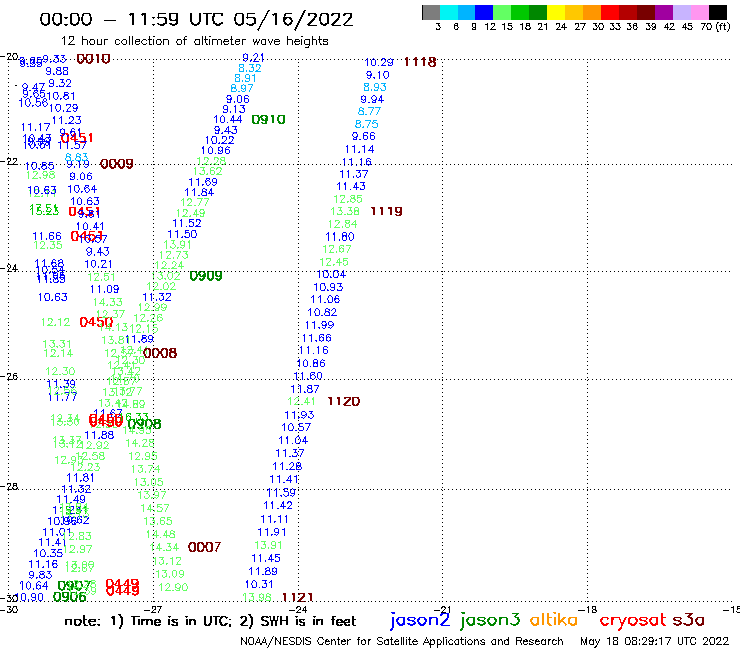Click the wave height value '9.21'
This screenshot has width=740, height=650.
pos(253,58)
